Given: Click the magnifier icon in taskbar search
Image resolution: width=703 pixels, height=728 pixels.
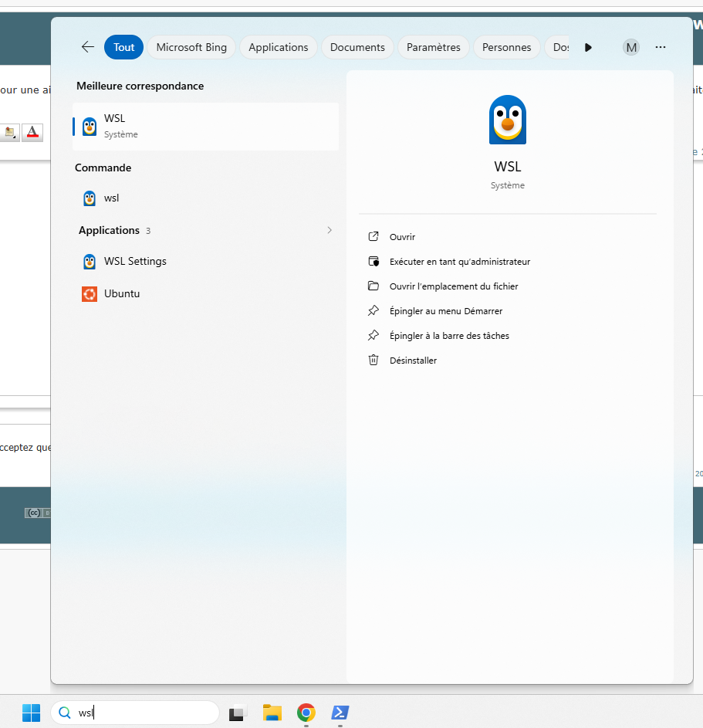Looking at the screenshot, I should [x=65, y=713].
